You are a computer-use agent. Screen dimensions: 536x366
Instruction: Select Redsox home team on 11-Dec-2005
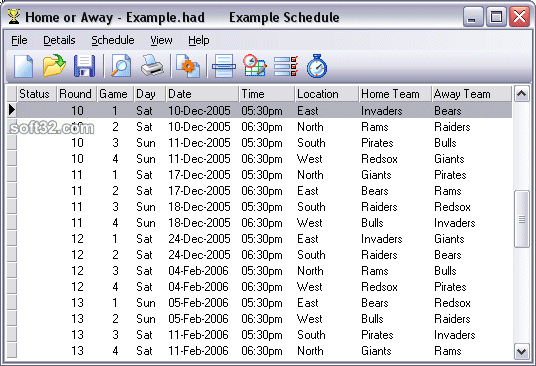tap(379, 159)
